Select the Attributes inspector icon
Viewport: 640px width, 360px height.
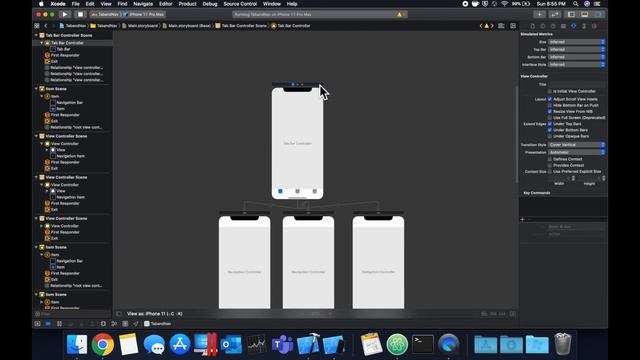click(x=573, y=26)
